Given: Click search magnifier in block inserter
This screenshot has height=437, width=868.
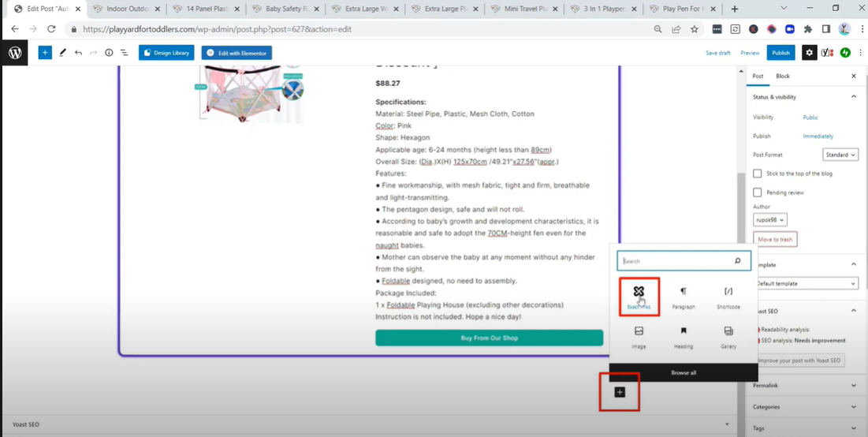Looking at the screenshot, I should 737,261.
